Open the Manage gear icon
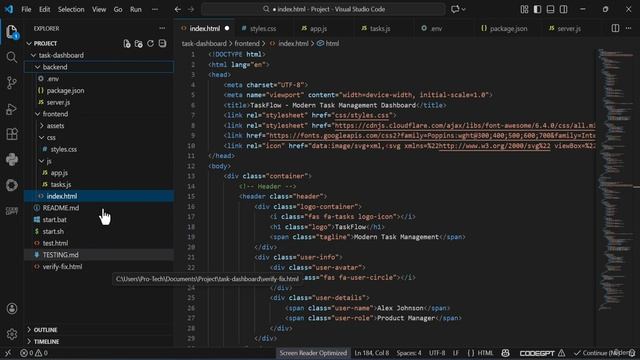 (12, 334)
